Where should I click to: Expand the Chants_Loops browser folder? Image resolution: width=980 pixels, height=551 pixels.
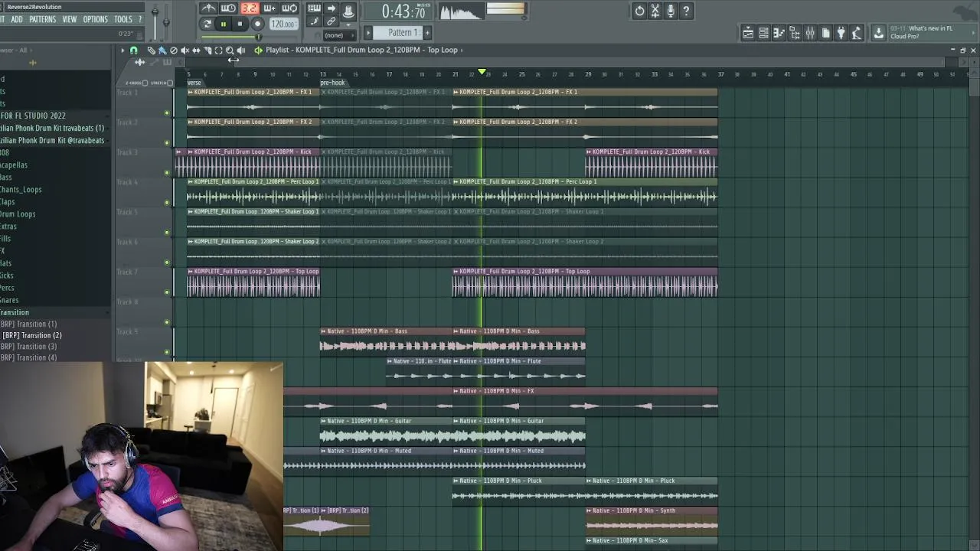tap(21, 190)
